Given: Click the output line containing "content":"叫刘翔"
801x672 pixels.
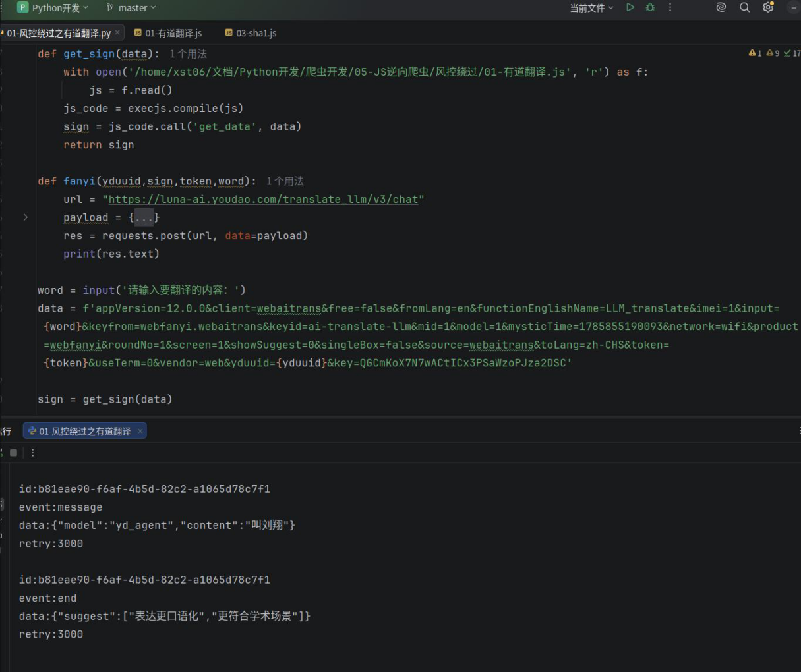Looking at the screenshot, I should tap(157, 525).
